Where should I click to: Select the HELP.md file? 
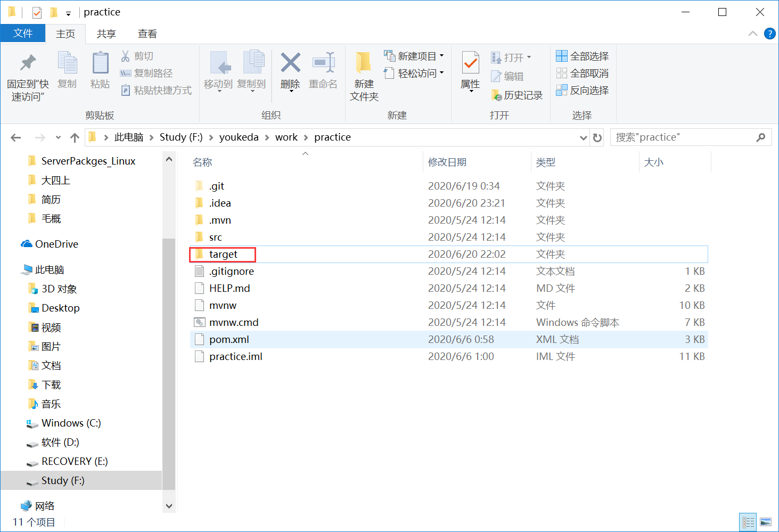pos(448,288)
